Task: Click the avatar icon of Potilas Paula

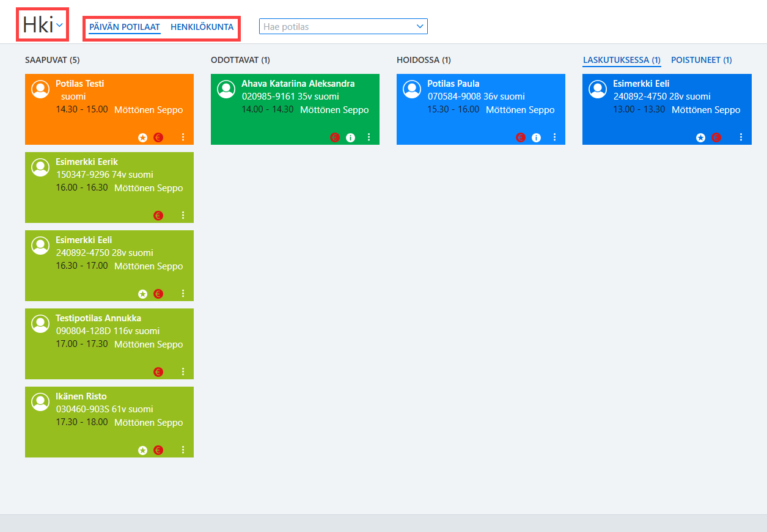Action: point(412,89)
